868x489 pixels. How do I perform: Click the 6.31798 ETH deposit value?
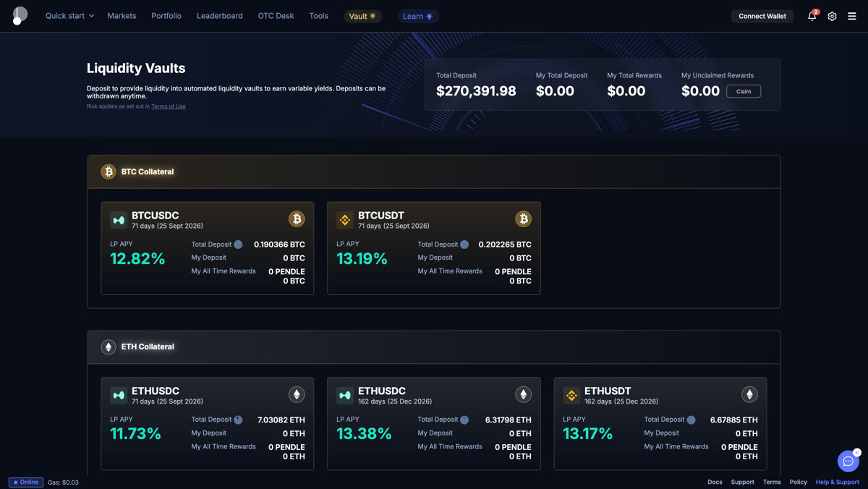click(509, 420)
